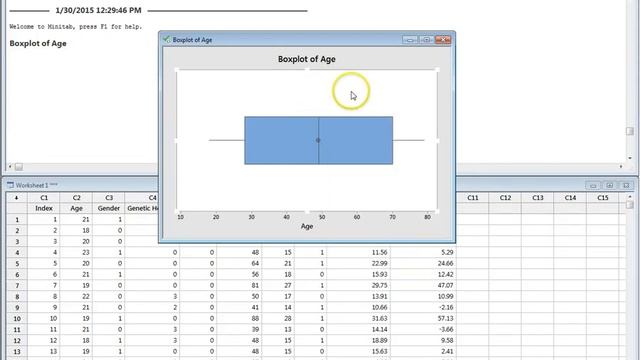This screenshot has height=360, width=640.
Task: Click the cell with value 47.07
Action: coord(423,285)
